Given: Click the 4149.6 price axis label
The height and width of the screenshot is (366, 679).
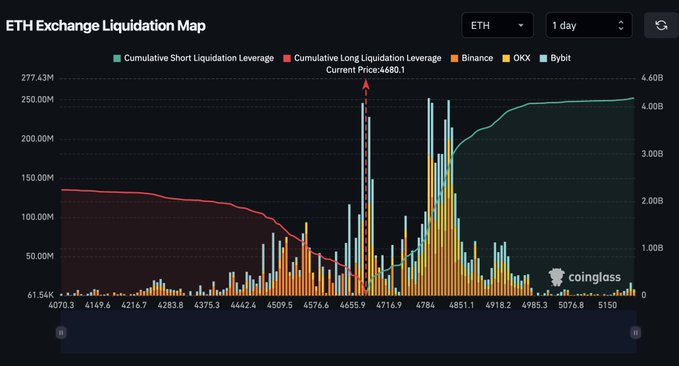Looking at the screenshot, I should pos(97,305).
